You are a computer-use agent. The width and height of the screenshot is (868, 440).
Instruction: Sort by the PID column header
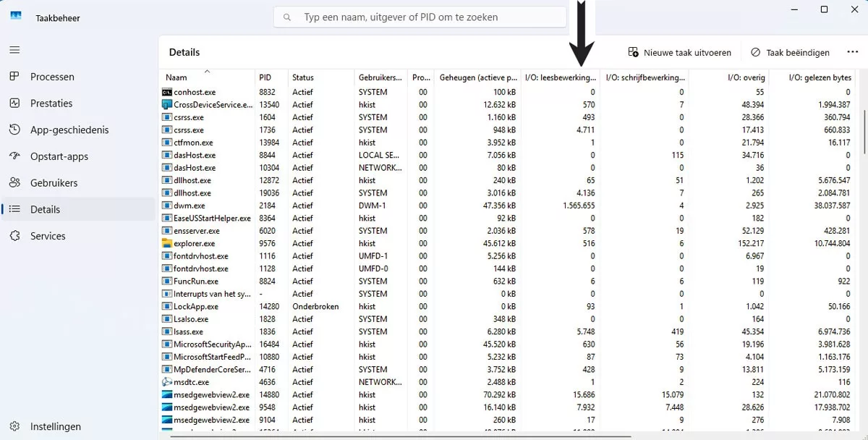tap(271, 77)
